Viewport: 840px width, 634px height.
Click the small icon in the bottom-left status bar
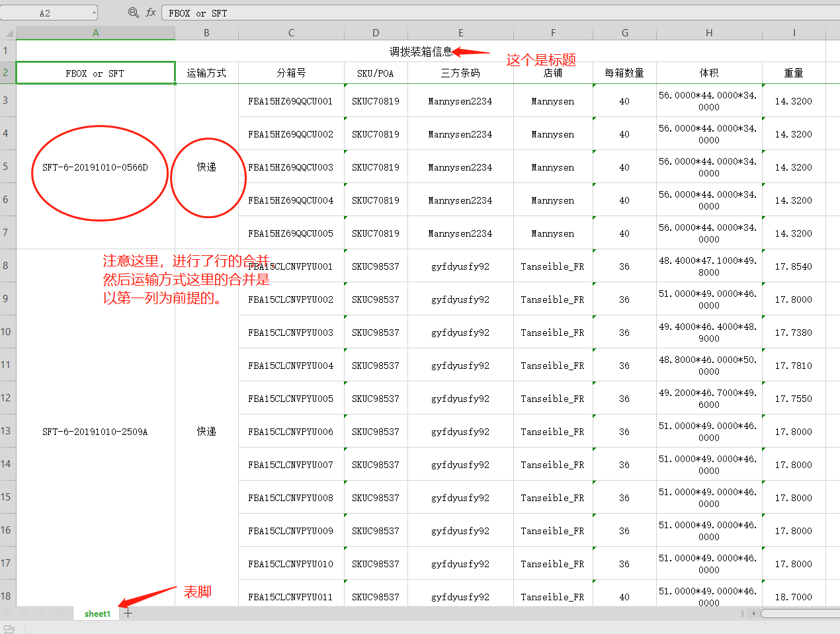click(7, 629)
